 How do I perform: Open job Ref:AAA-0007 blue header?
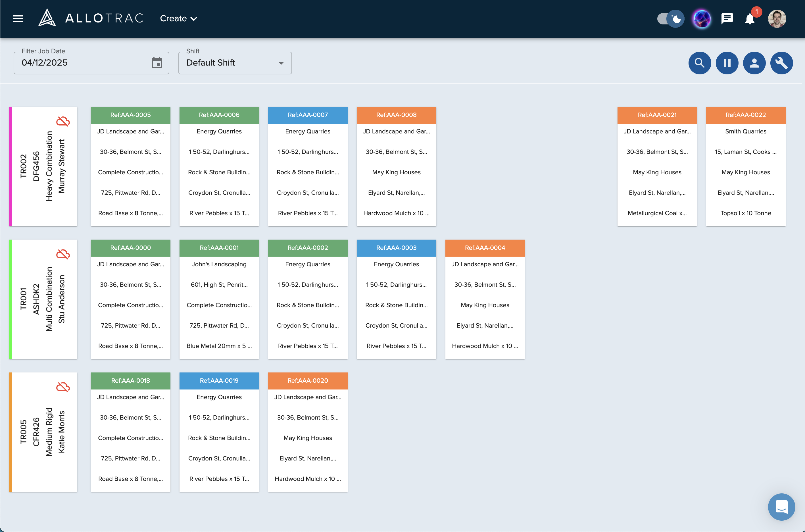pyautogui.click(x=308, y=115)
